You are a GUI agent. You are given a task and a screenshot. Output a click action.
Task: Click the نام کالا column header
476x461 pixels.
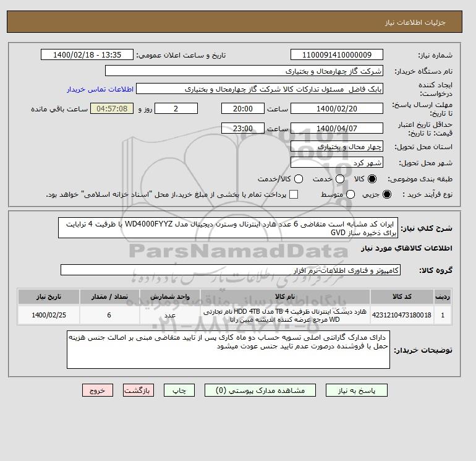[285, 296]
